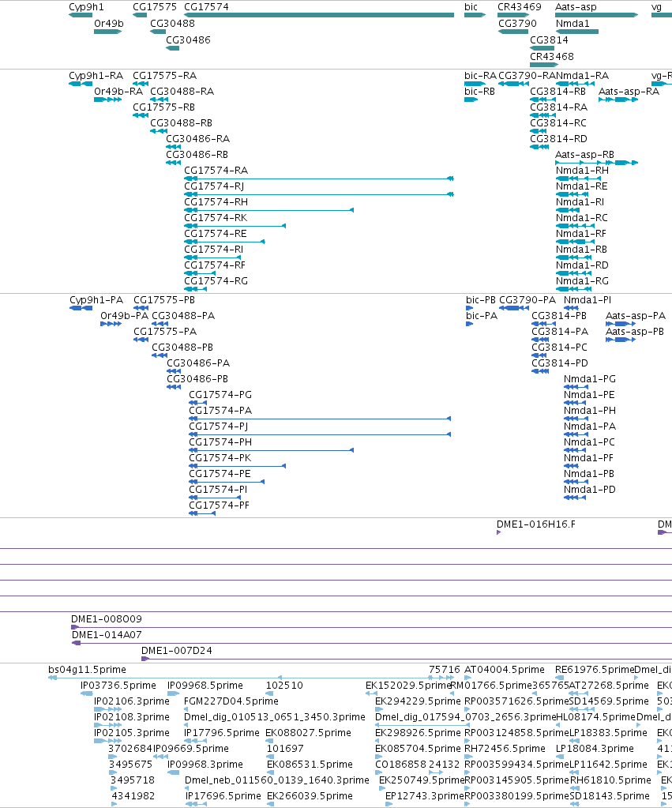
Task: Click the Cyp9h1 gene feature
Action: point(81,15)
